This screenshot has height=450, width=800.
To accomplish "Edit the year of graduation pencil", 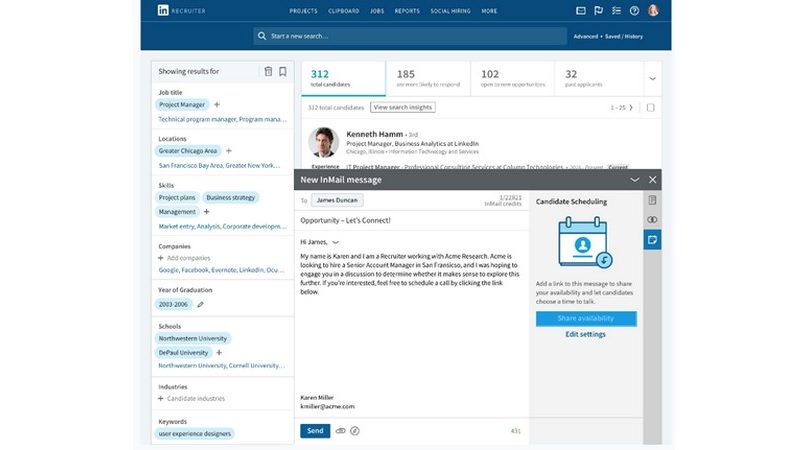I will (201, 305).
